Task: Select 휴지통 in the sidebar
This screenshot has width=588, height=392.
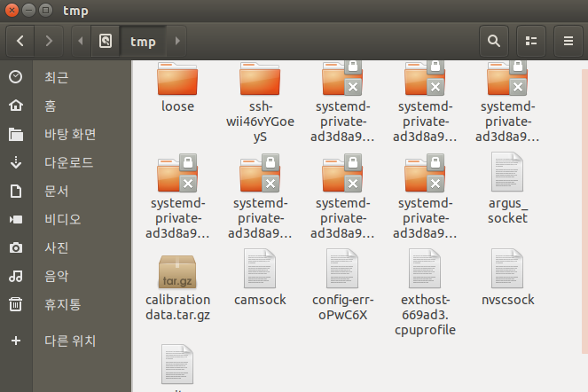Action: tap(63, 304)
